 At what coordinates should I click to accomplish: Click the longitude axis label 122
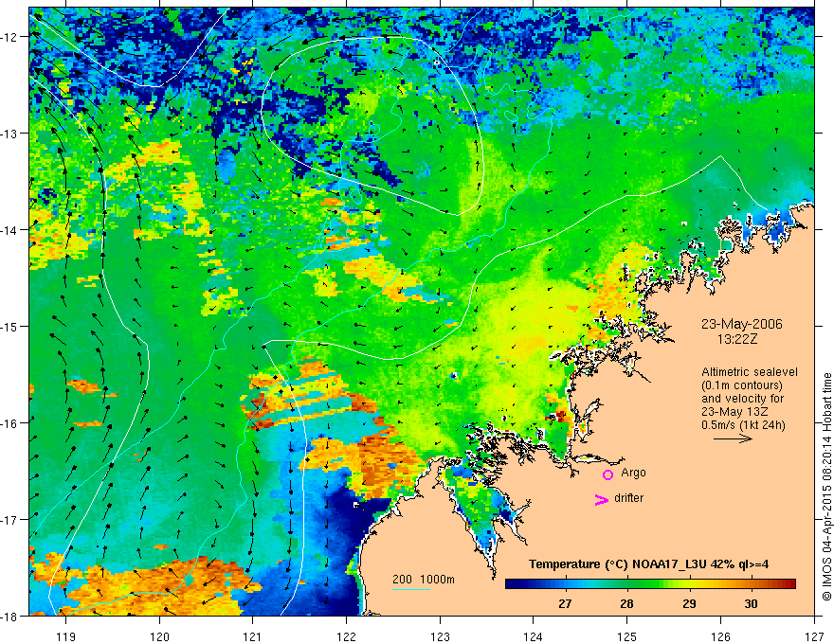pos(346,636)
